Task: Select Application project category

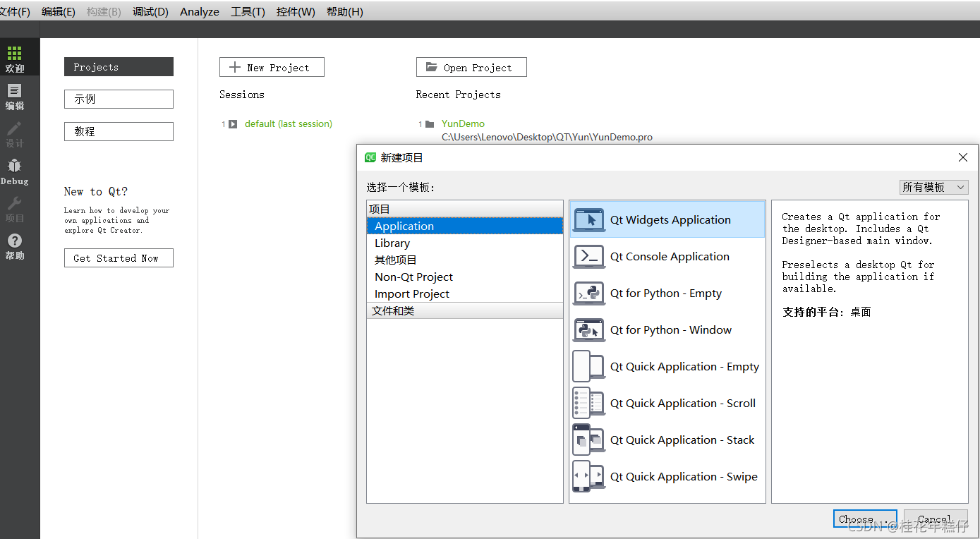Action: pyautogui.click(x=465, y=226)
